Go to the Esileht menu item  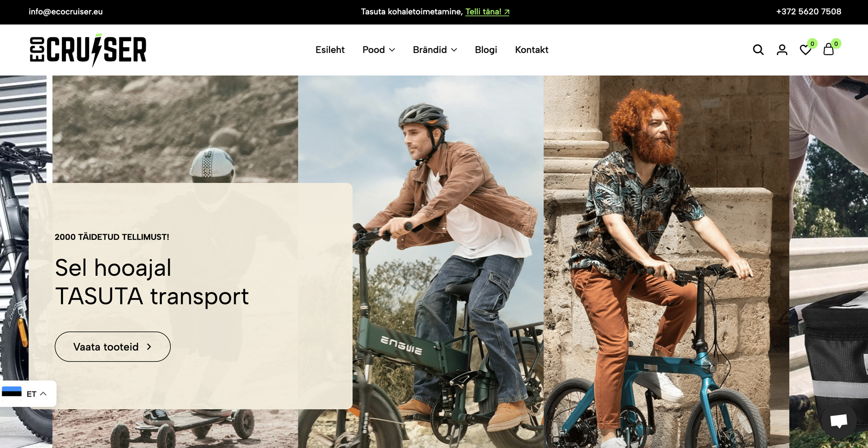330,50
